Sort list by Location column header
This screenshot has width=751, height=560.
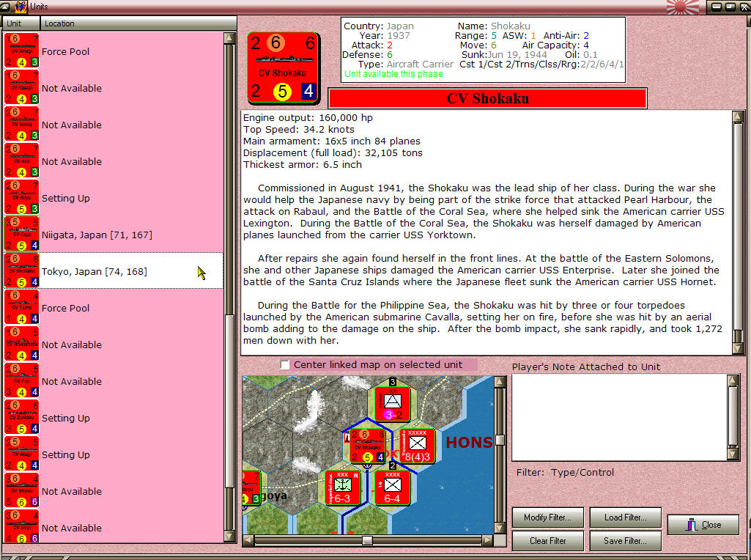point(138,23)
